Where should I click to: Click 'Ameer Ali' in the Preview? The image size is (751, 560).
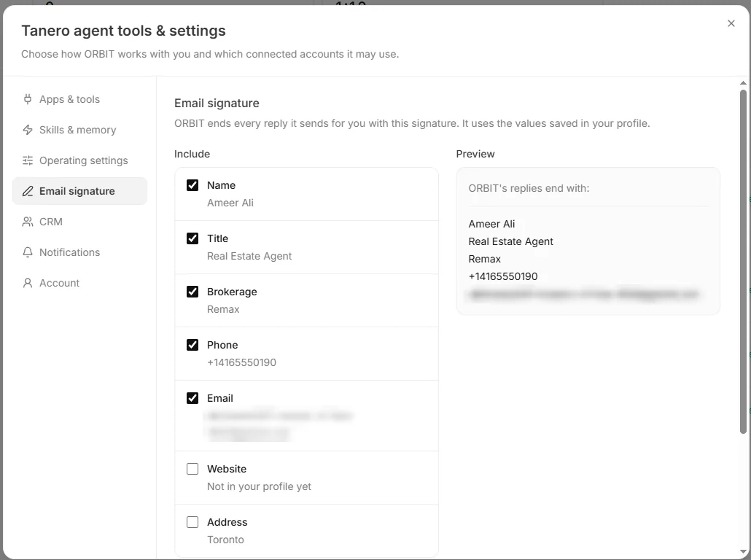pos(491,224)
